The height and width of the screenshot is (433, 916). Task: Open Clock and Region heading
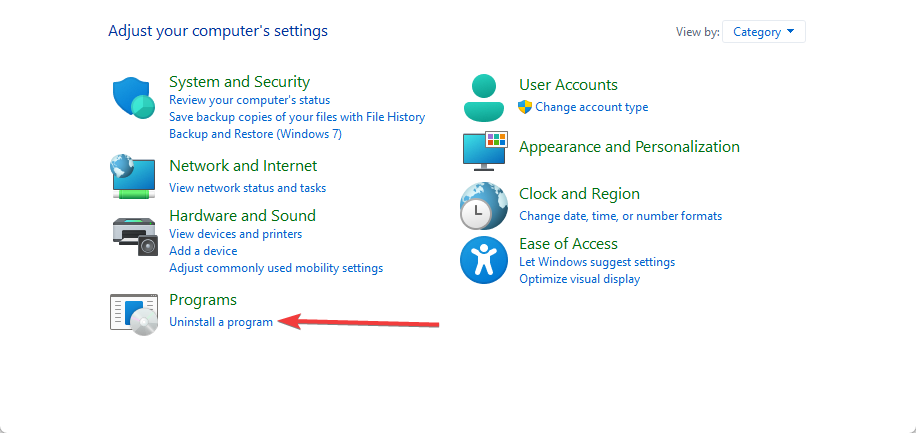coord(579,193)
